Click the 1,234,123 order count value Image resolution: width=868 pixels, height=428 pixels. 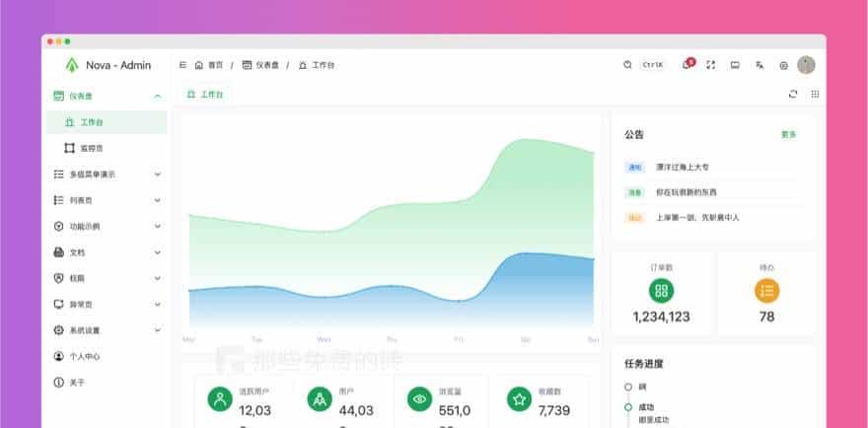(662, 317)
